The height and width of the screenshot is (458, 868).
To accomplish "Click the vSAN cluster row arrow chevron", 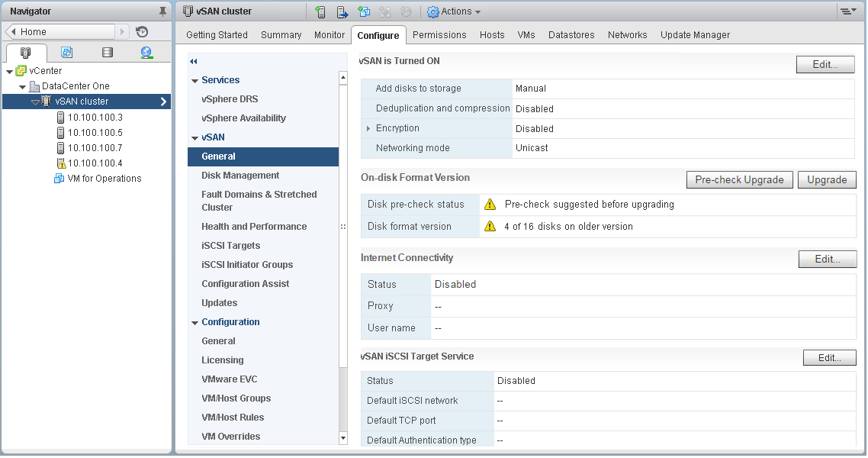I will (x=163, y=102).
